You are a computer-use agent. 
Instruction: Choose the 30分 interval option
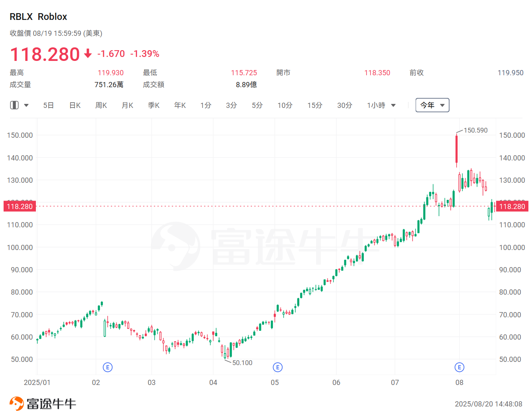[x=345, y=105]
